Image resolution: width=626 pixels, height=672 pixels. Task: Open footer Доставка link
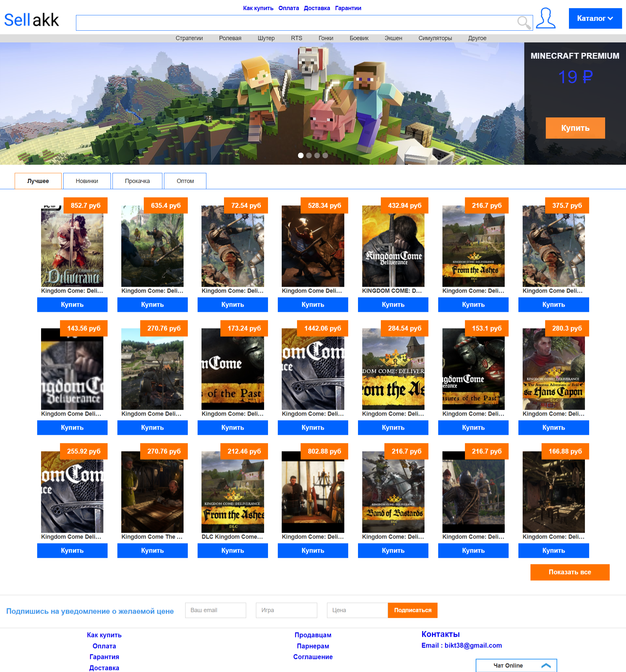tap(104, 668)
